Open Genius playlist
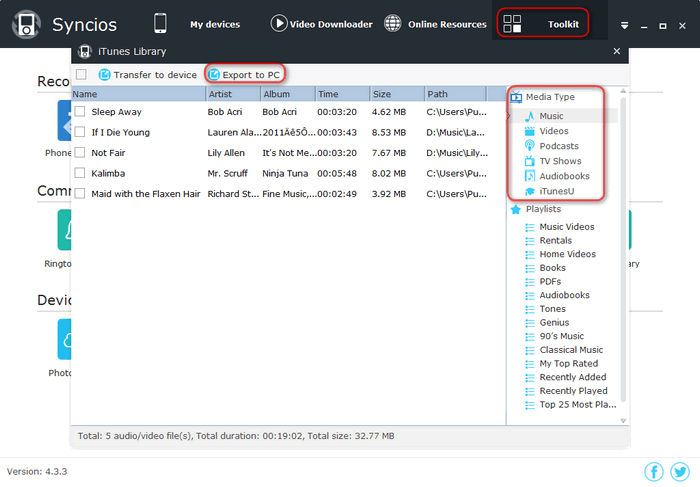The width and height of the screenshot is (700, 487). tap(554, 322)
